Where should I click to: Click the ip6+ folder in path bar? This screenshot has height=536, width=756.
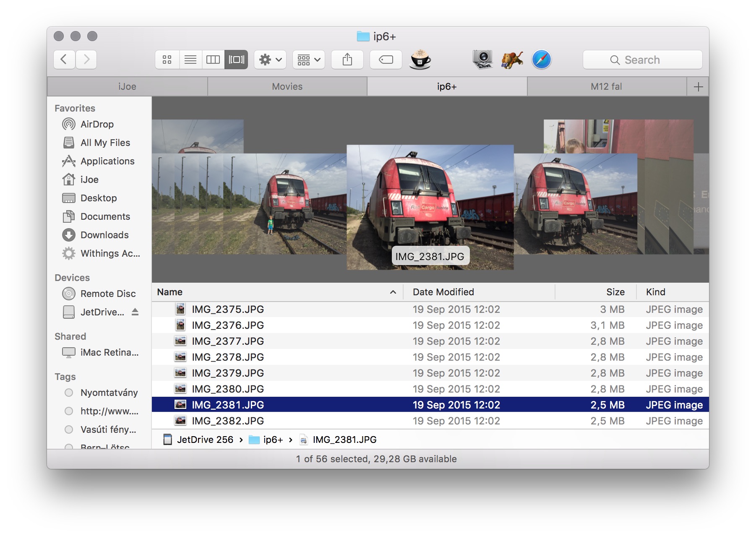pyautogui.click(x=266, y=440)
